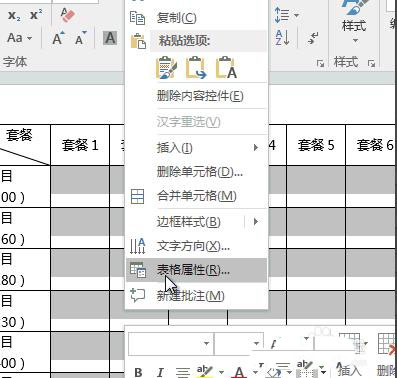397x378 pixels.
Task: Select 删除内容控件(E) in the context menu
Action: pyautogui.click(x=197, y=96)
